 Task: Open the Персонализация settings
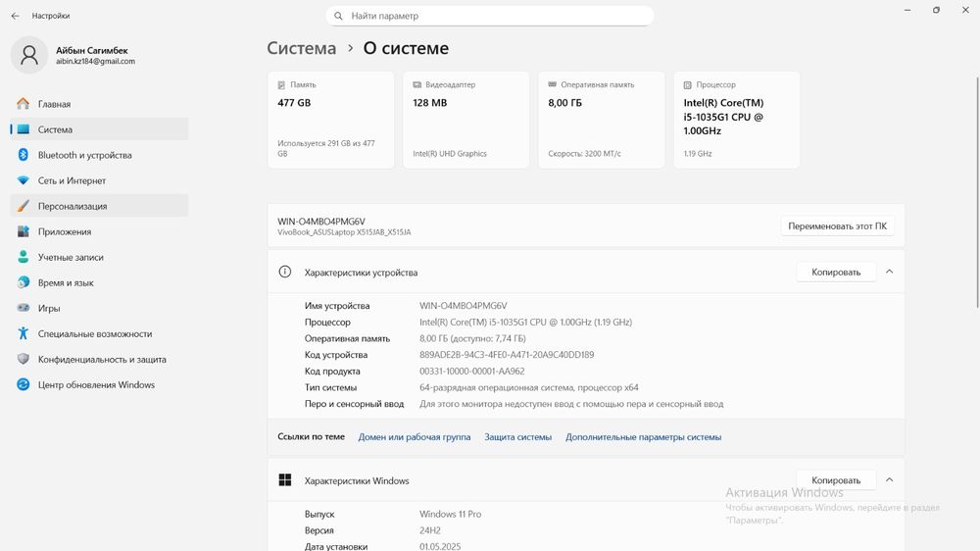pyautogui.click(x=73, y=206)
